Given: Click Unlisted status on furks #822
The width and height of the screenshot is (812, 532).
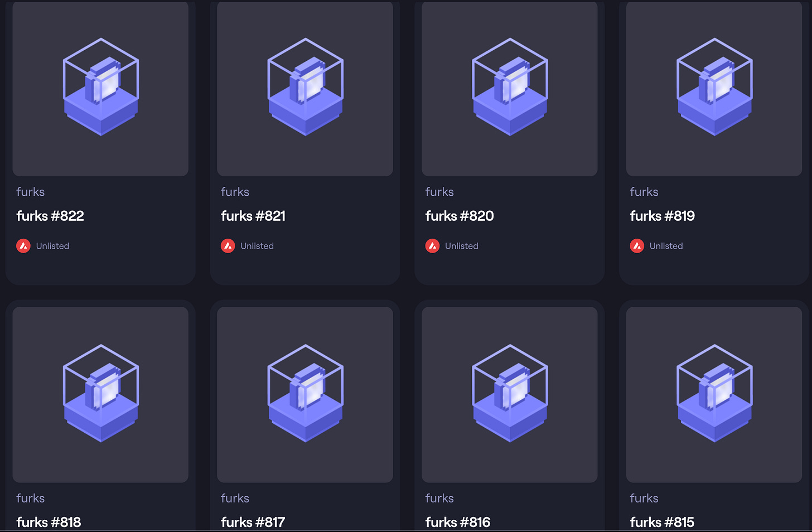Looking at the screenshot, I should point(53,246).
